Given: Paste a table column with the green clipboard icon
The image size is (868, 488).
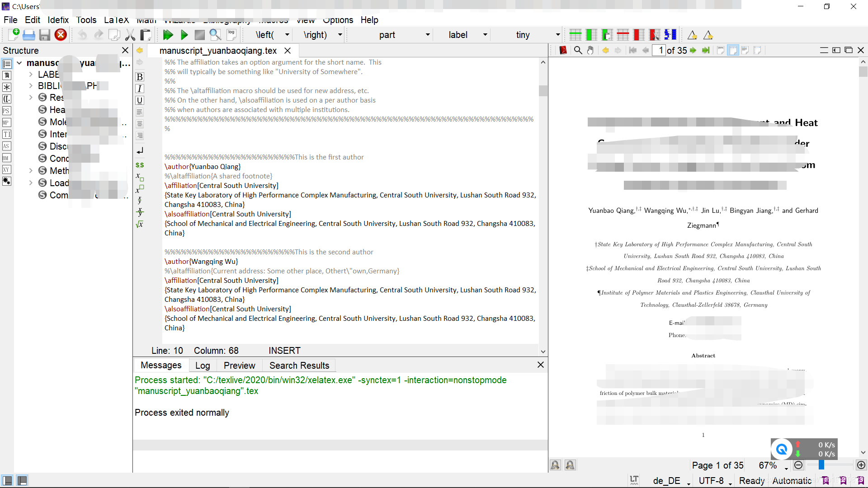Looking at the screenshot, I should click(607, 35).
